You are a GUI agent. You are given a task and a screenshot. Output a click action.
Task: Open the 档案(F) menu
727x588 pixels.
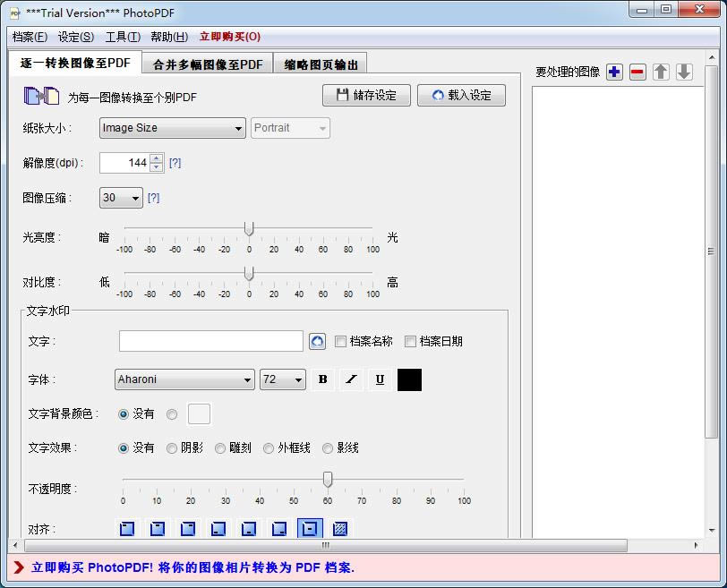point(30,37)
